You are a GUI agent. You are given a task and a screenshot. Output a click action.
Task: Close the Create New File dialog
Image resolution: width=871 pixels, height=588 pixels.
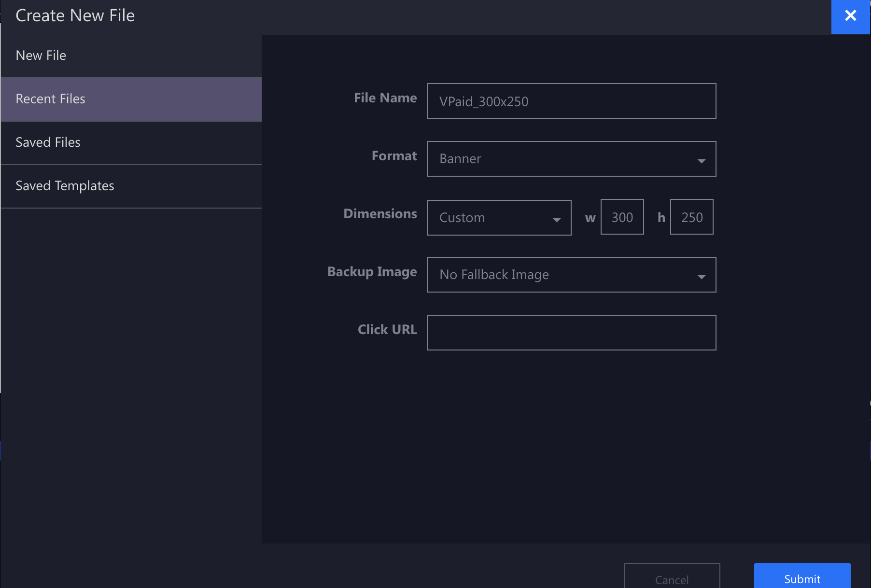850,16
